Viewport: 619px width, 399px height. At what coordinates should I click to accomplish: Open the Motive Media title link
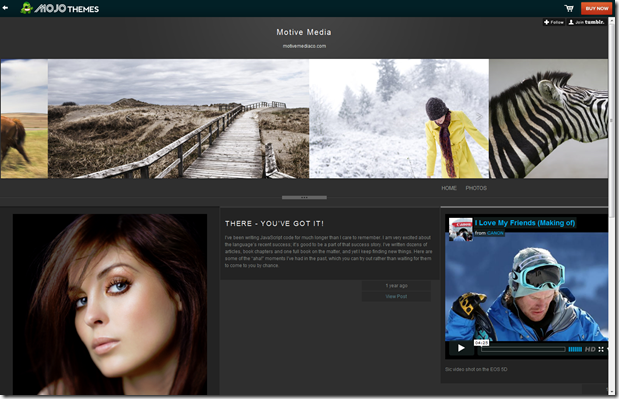coord(304,32)
